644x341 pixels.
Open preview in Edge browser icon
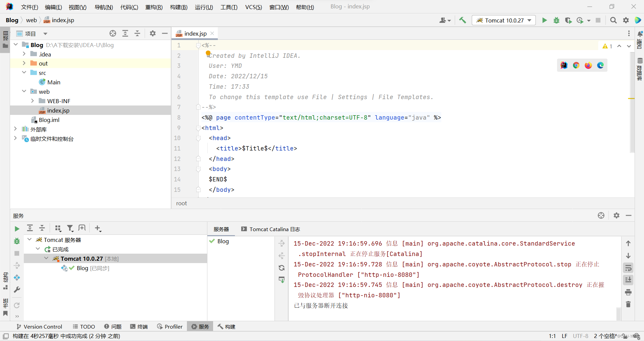coord(600,65)
